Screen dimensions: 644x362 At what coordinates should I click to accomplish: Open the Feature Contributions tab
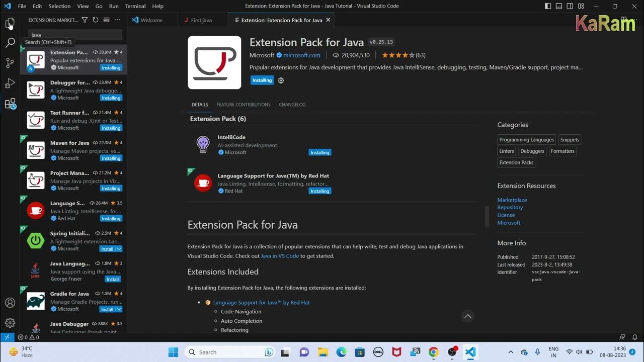(244, 105)
